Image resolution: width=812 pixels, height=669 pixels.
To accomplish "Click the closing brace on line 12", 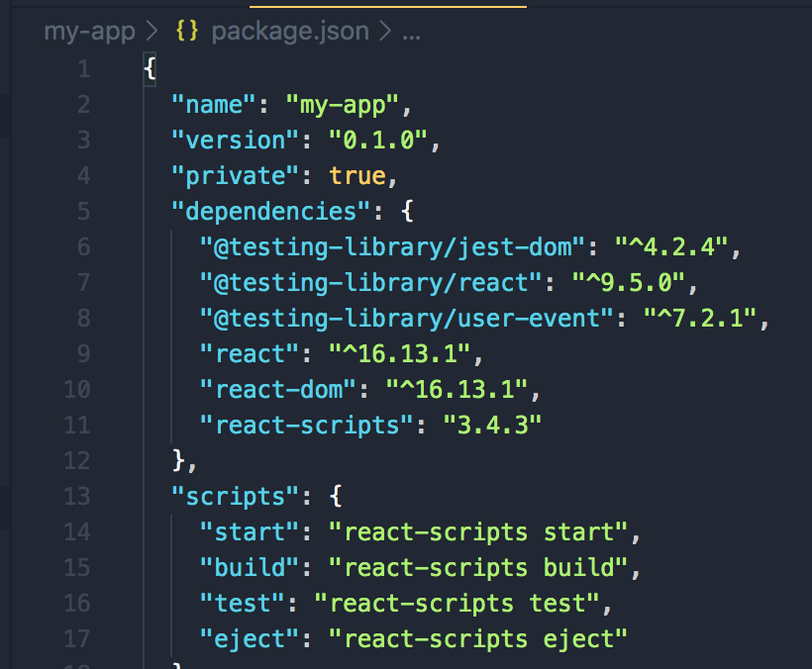I will click(x=178, y=460).
